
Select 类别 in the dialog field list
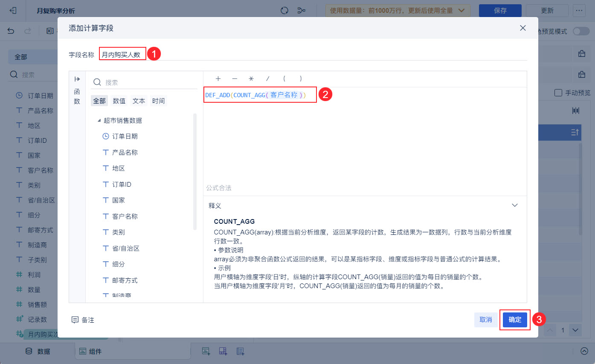118,232
